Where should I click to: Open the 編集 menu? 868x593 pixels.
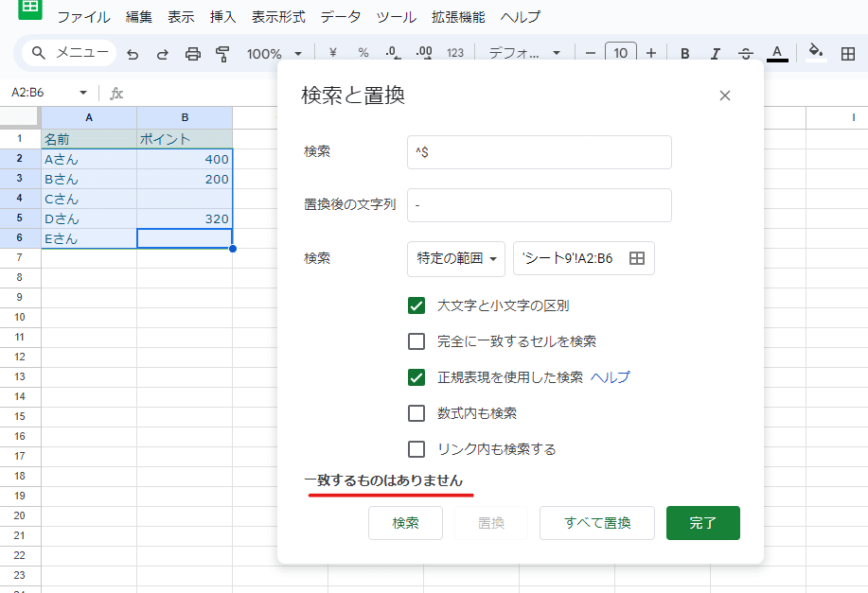pos(138,17)
